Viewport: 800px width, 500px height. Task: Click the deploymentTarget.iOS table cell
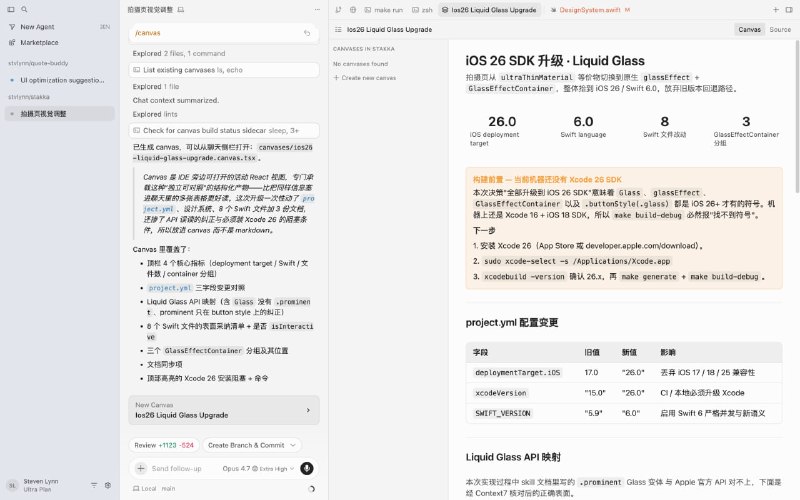pos(517,372)
